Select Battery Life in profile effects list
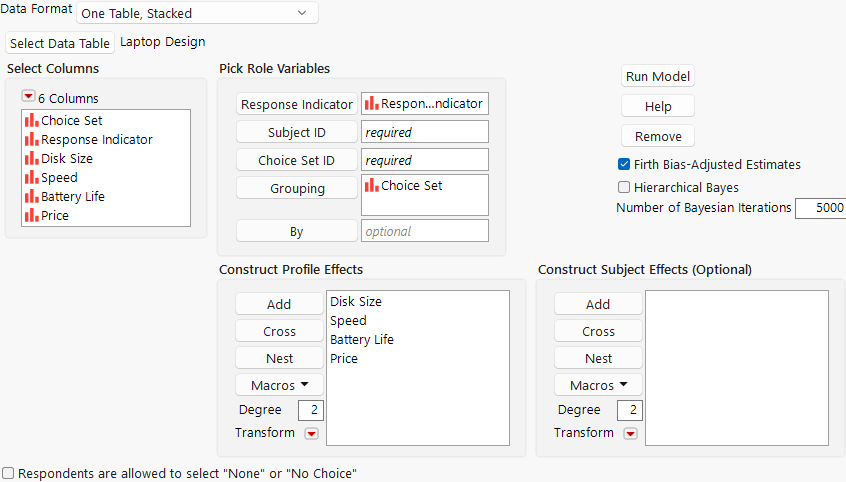The width and height of the screenshot is (846, 482). pyautogui.click(x=362, y=340)
